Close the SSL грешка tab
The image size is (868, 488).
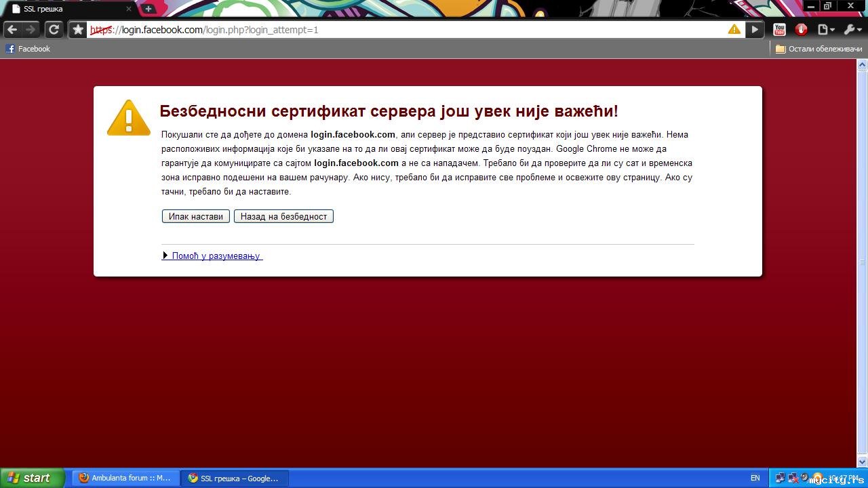(129, 9)
